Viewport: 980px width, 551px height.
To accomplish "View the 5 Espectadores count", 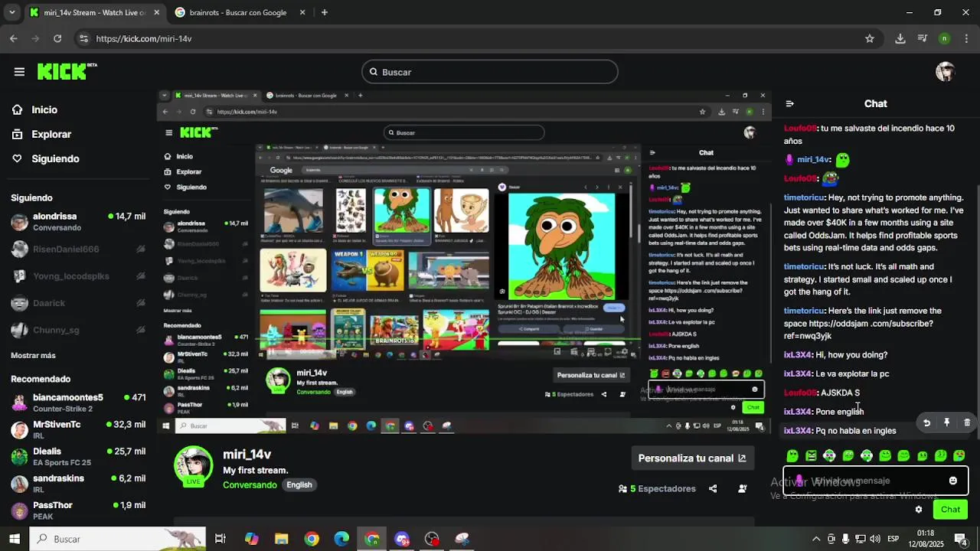I will tap(657, 488).
